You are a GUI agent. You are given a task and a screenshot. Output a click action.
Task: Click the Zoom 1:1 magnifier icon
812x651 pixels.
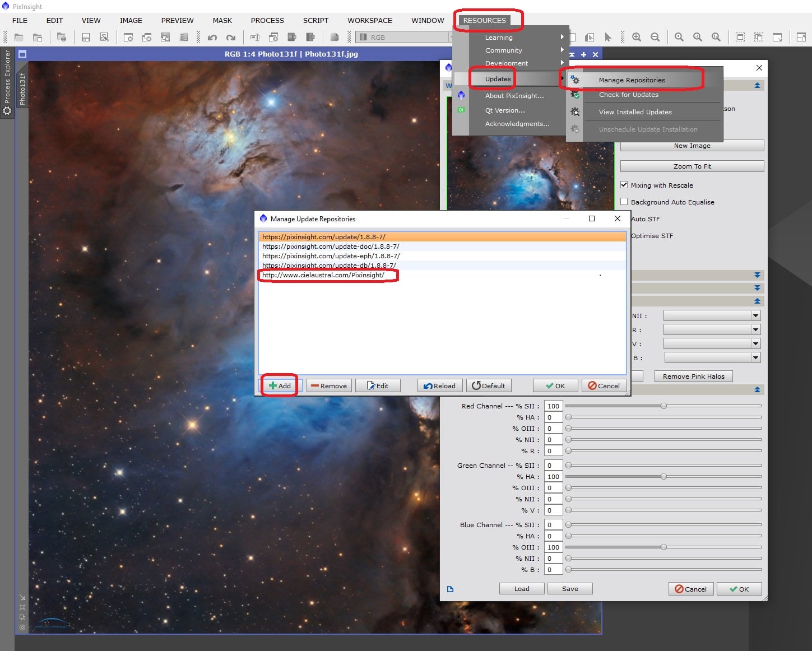click(679, 38)
